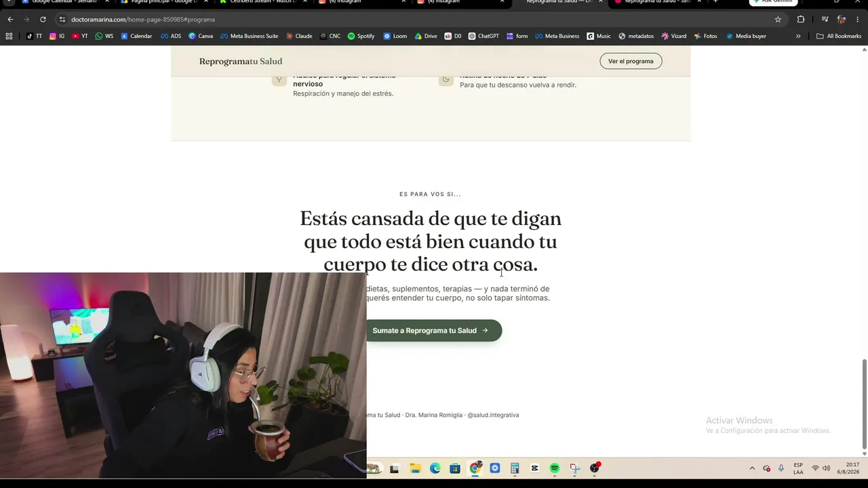The height and width of the screenshot is (488, 868).
Task: Open the Loom bookmark
Action: [395, 36]
